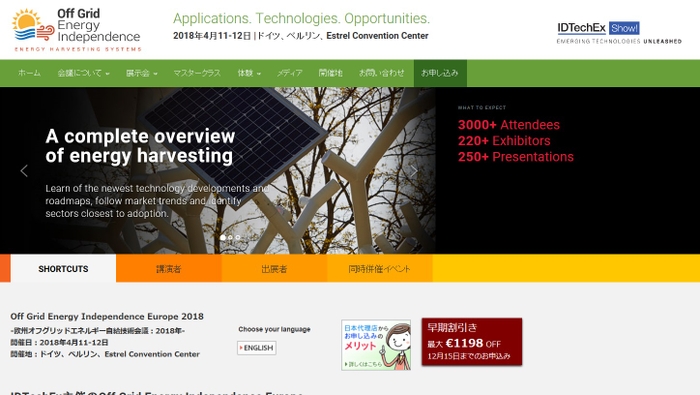700x395 pixels.
Task: Select the SHORTCUTS tab
Action: coord(63,269)
